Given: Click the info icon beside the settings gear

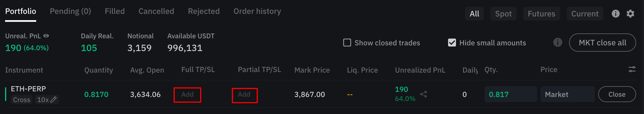Looking at the screenshot, I should coord(616,14).
